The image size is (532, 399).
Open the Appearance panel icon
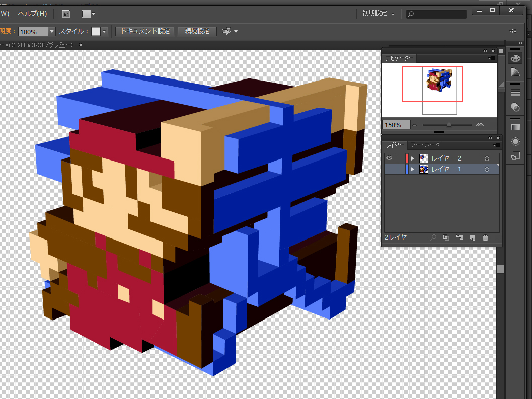coord(515,141)
